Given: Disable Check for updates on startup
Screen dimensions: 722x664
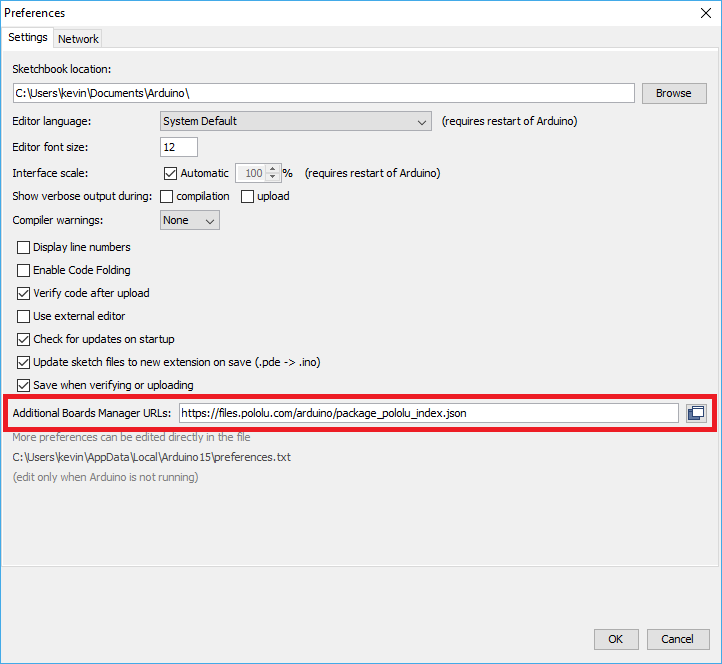Looking at the screenshot, I should coord(24,339).
